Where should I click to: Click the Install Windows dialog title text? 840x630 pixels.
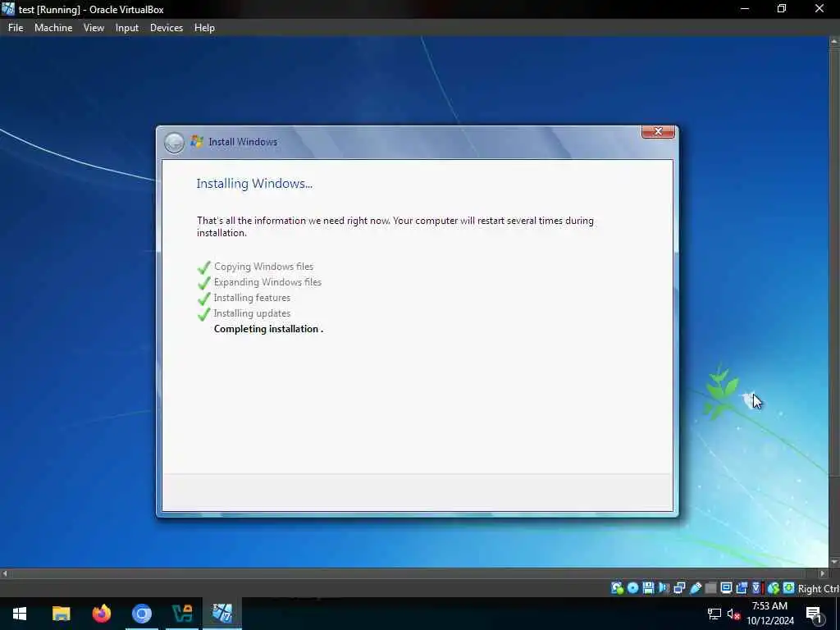(243, 142)
